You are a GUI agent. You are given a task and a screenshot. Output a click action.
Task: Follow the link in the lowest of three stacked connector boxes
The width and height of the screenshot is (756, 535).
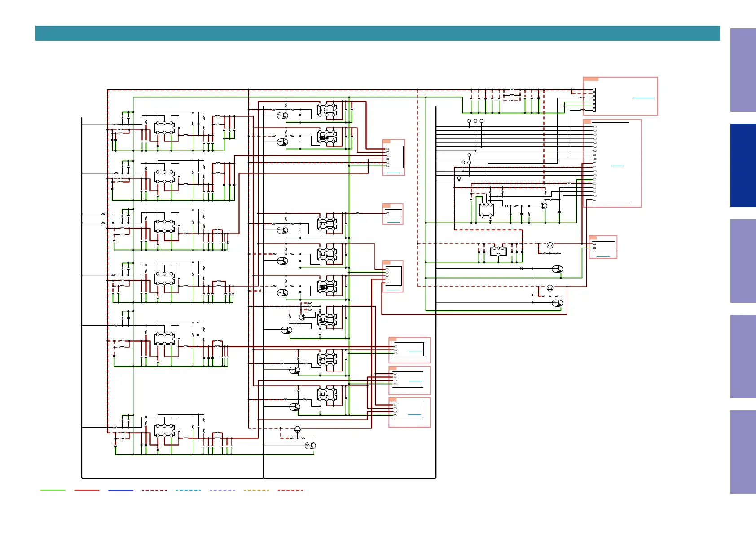coord(415,414)
